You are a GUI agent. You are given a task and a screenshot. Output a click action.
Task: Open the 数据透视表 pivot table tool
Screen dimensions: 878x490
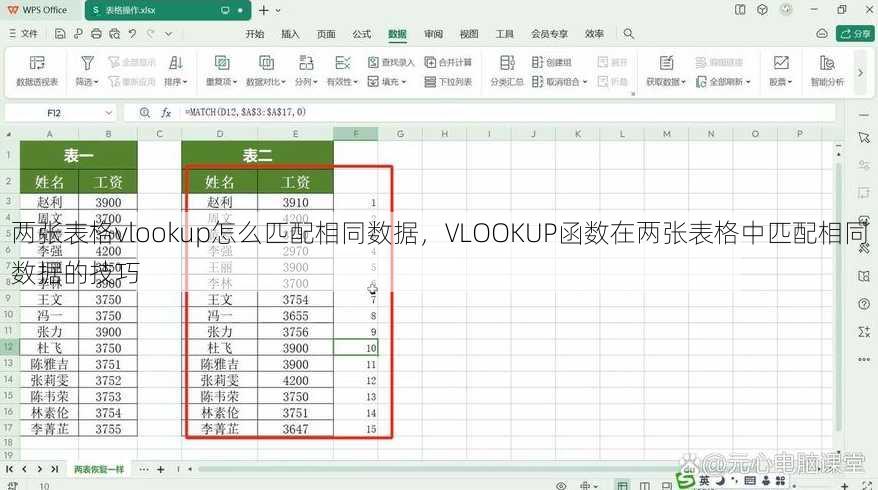coord(37,71)
